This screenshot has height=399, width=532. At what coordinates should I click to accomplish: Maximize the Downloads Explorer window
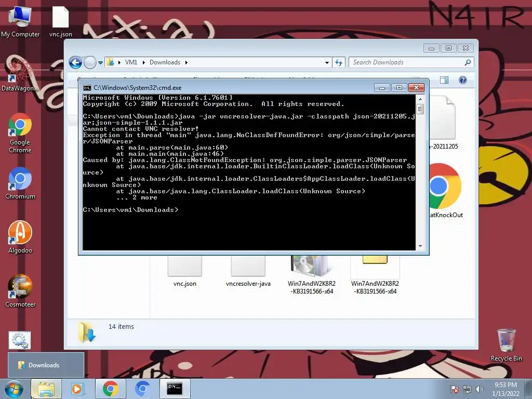(x=448, y=48)
